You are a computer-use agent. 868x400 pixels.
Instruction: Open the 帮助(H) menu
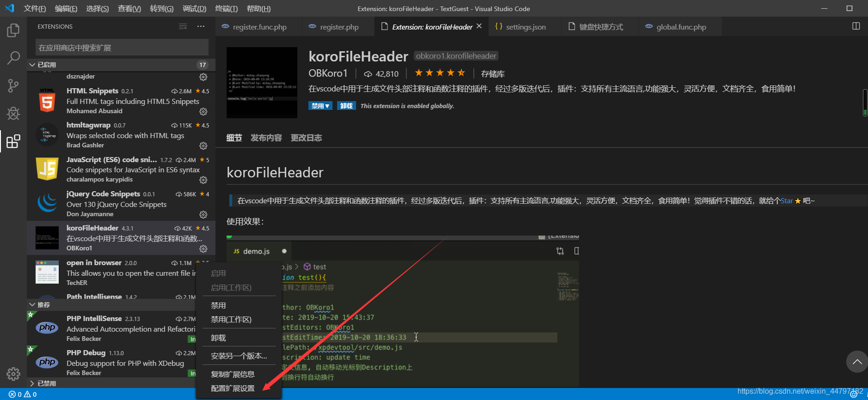(259, 9)
